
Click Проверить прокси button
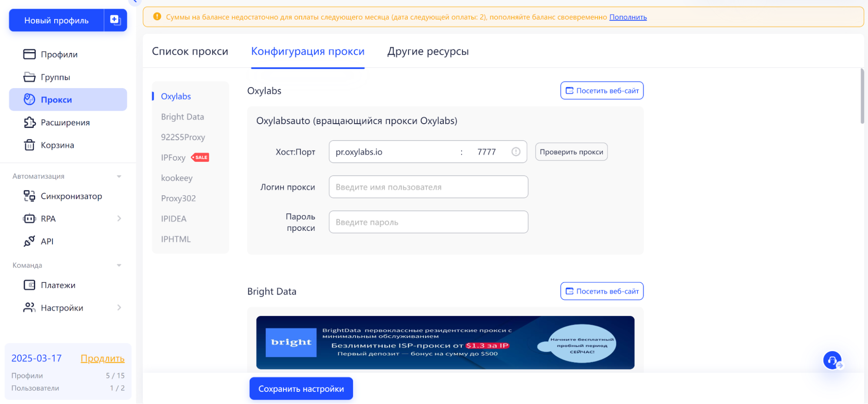pyautogui.click(x=571, y=152)
